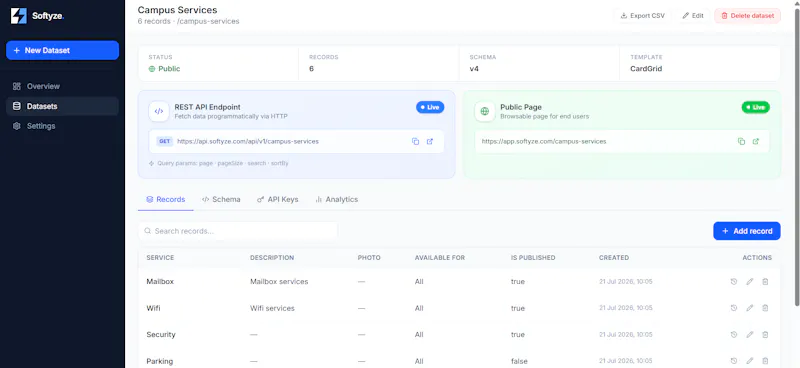Edit the Security record

[x=749, y=334]
